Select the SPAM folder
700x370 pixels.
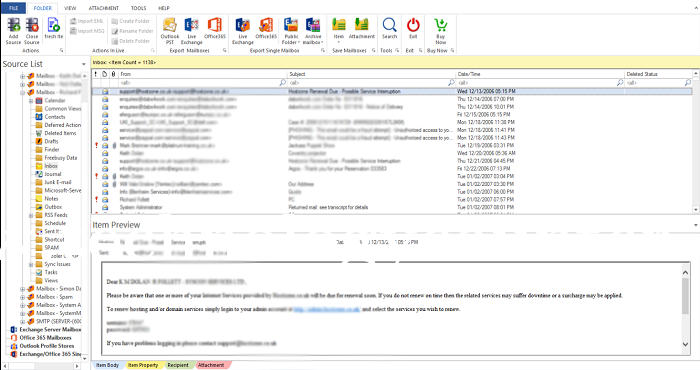pos(51,247)
